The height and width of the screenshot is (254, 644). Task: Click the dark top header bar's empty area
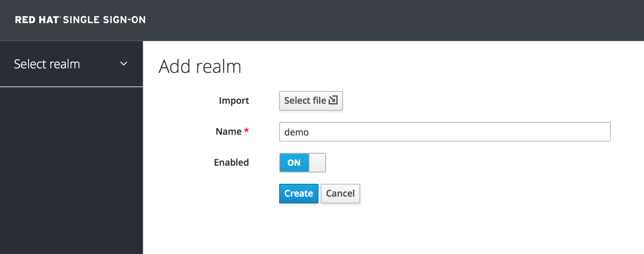(377, 20)
